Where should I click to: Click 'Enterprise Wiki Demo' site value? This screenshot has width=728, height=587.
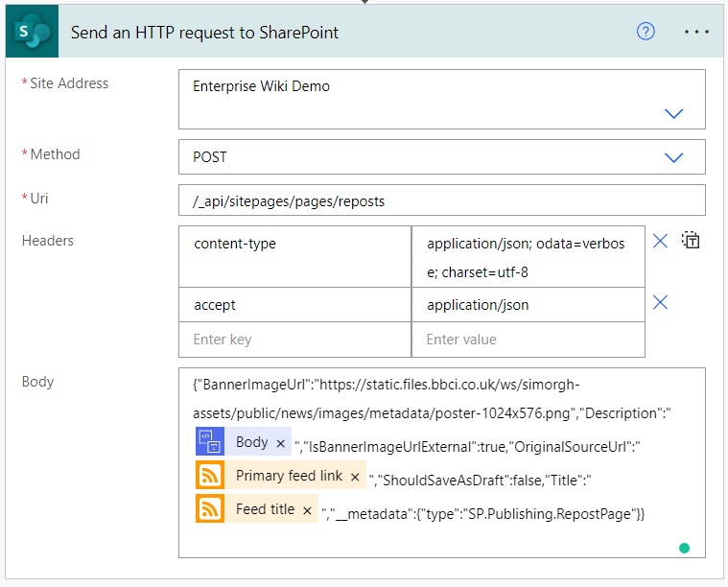[261, 86]
